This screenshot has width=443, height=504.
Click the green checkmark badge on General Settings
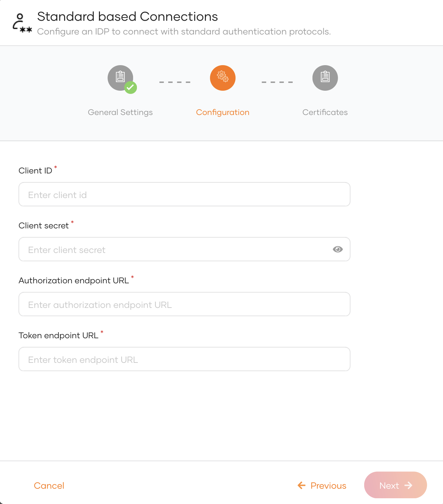coord(131,87)
